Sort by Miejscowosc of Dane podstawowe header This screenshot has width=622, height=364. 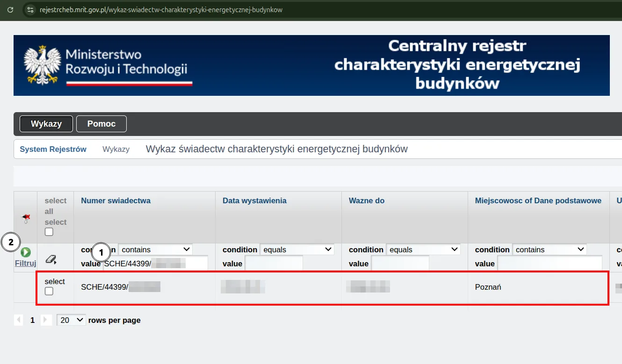click(x=538, y=200)
